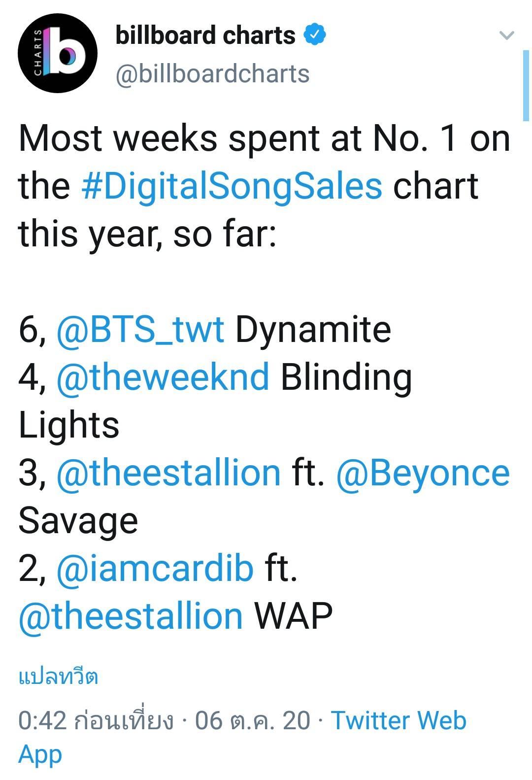Viewport: 532px width, 780px height.
Task: Click the word Dynamite in the tweet
Action: [313, 329]
